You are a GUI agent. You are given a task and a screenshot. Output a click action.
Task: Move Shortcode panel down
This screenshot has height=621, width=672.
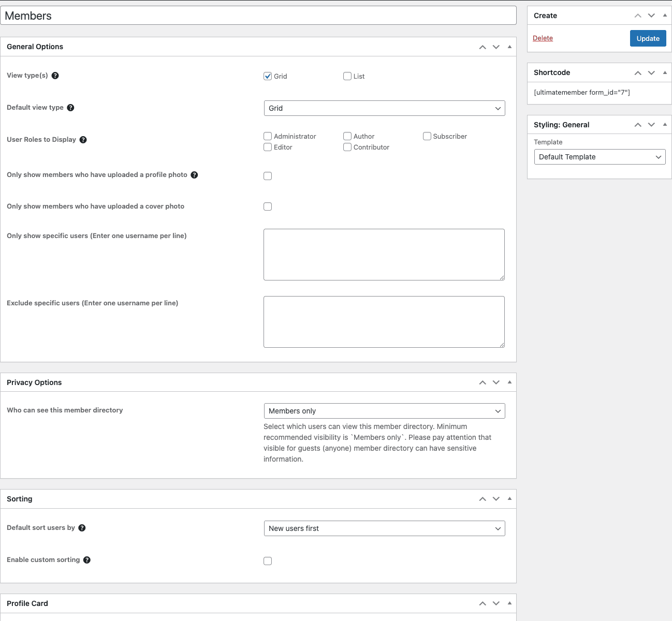pyautogui.click(x=651, y=73)
